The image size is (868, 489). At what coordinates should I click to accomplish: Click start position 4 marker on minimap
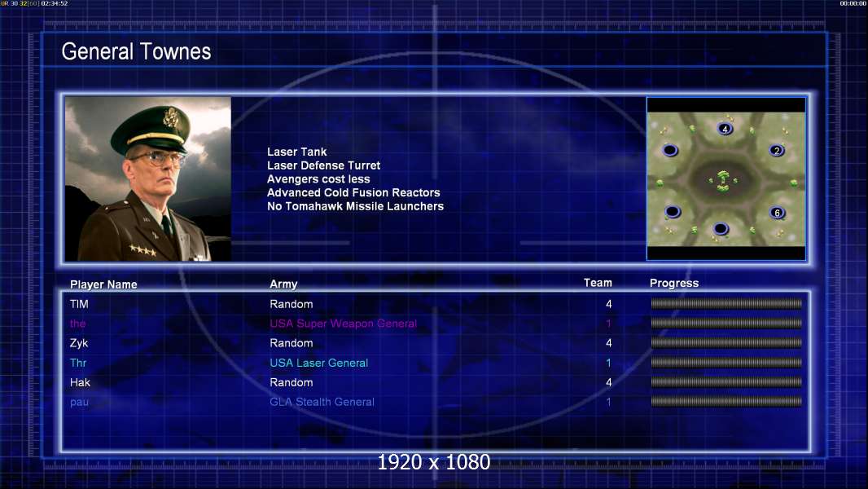click(x=725, y=129)
